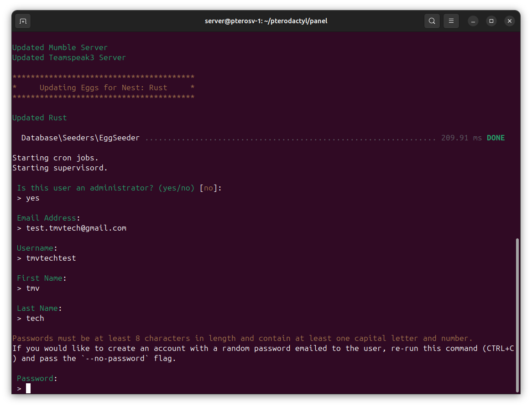Select the email address test.tmvtech@gmail.com
Image resolution: width=532 pixels, height=407 pixels.
coord(76,227)
